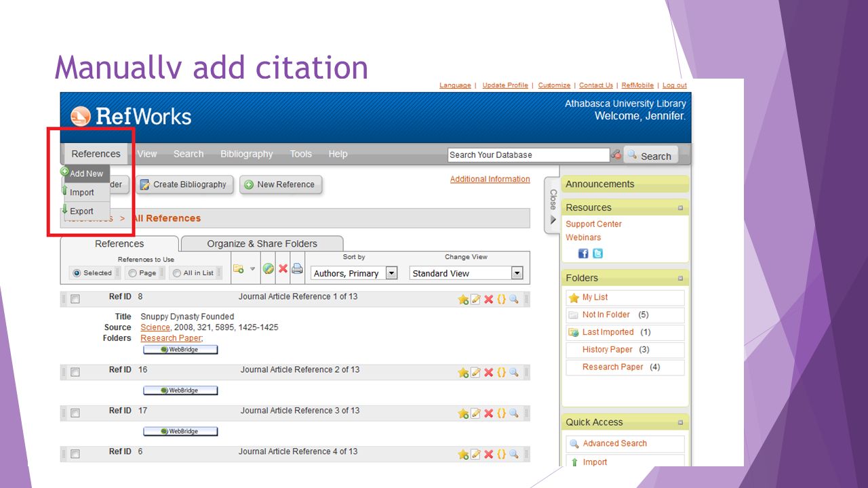Collapse the Folders panel
The image size is (868, 488).
pyautogui.click(x=680, y=279)
